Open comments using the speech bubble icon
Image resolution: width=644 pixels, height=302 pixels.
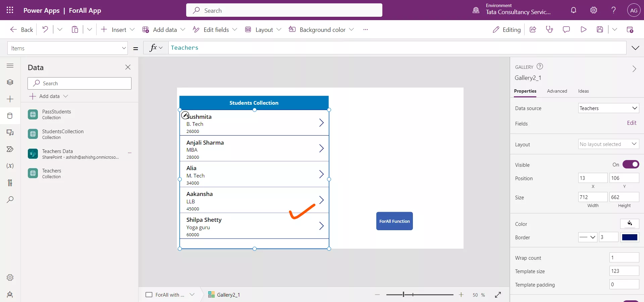(566, 30)
